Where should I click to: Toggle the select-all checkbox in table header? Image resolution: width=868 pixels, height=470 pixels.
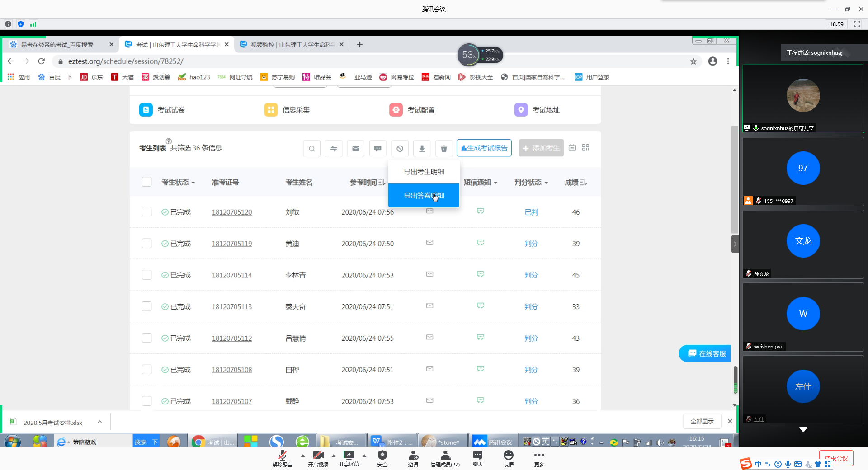[x=146, y=182]
